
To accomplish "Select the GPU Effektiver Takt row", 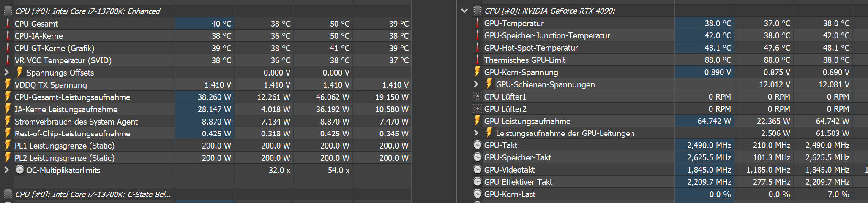I will click(x=670, y=182).
